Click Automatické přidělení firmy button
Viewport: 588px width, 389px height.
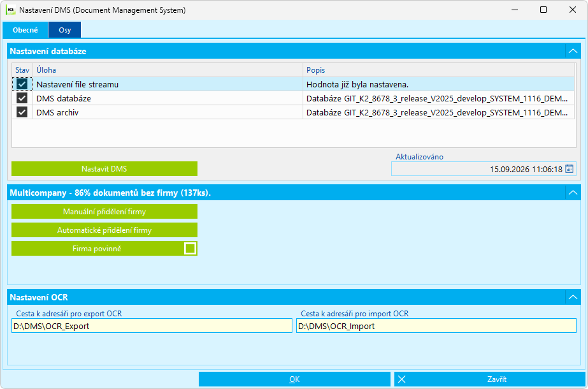tap(104, 230)
